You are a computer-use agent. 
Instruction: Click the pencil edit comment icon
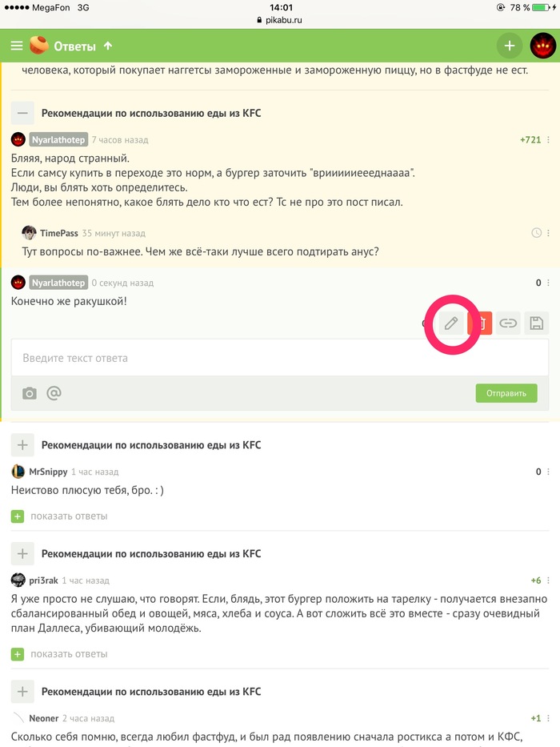tap(451, 323)
